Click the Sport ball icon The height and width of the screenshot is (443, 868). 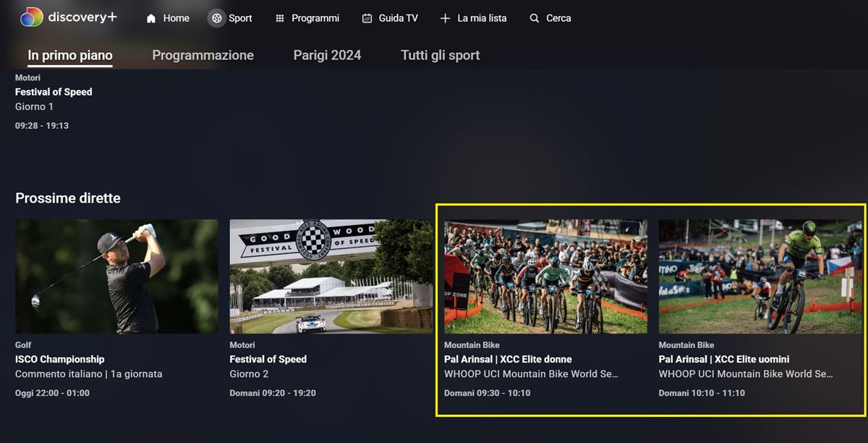pyautogui.click(x=216, y=18)
